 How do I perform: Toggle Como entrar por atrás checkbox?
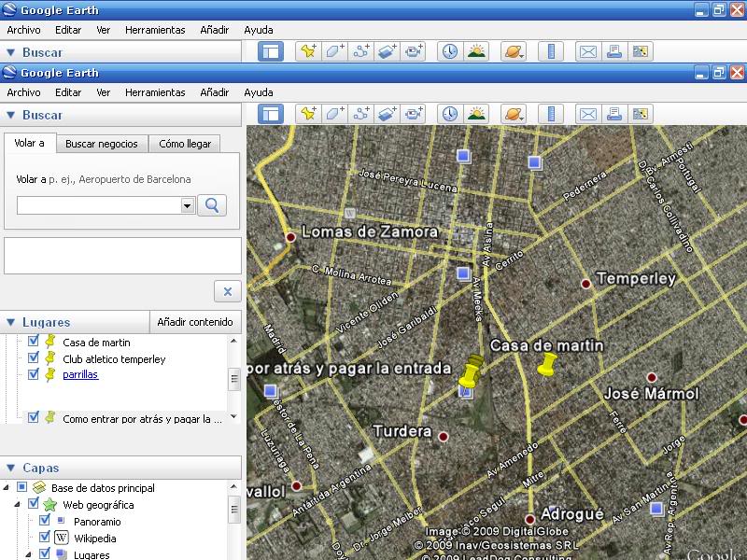point(34,417)
